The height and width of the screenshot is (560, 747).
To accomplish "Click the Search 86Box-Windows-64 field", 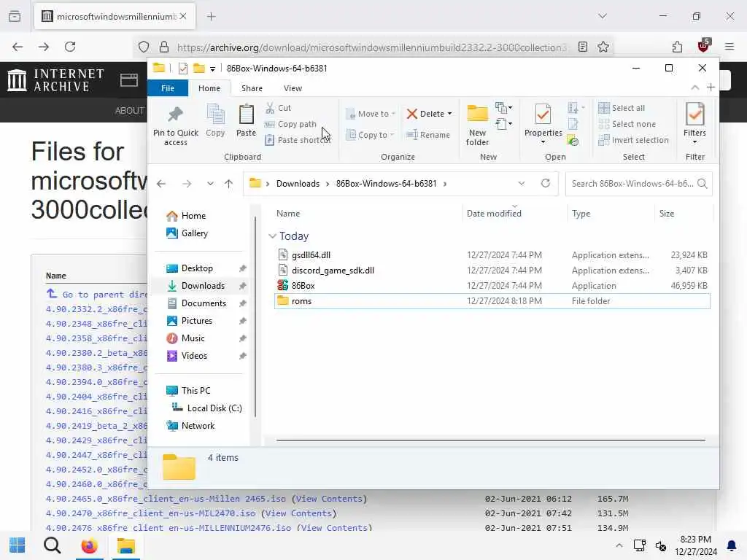I will pos(638,184).
